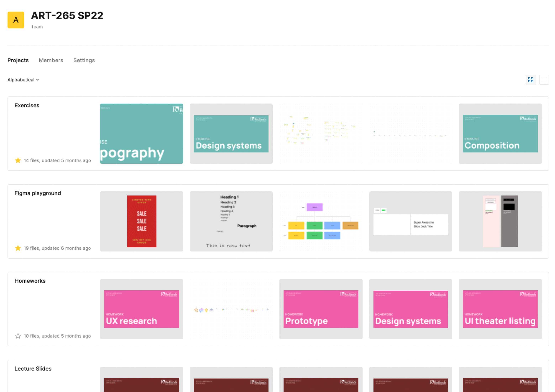This screenshot has width=555, height=392.
Task: Open the UX research homework file
Action: [141, 309]
